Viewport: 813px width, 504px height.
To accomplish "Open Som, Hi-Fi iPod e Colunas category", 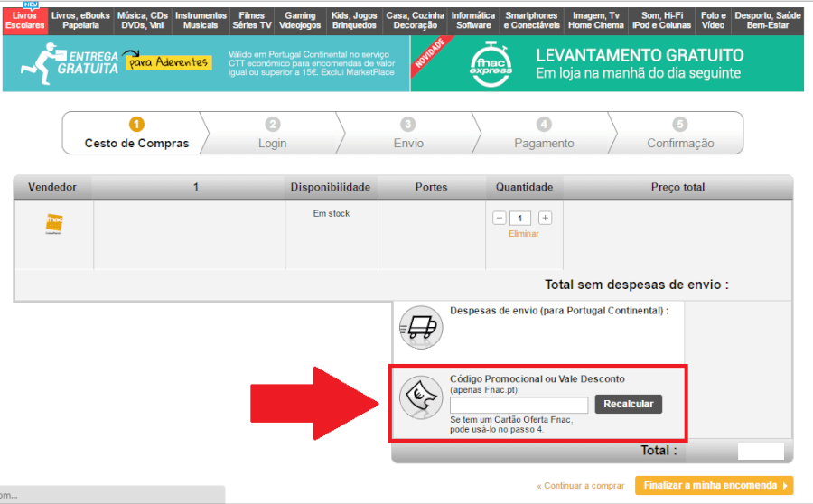I will 661,21.
